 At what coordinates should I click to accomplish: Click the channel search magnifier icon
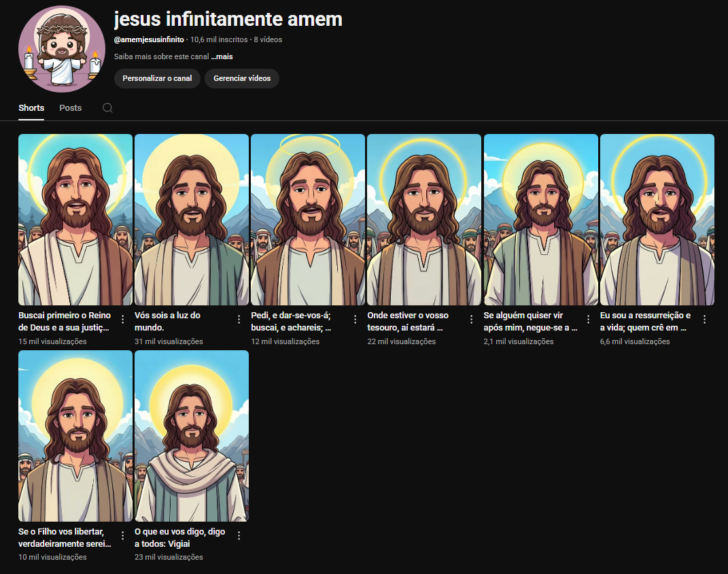[x=107, y=107]
